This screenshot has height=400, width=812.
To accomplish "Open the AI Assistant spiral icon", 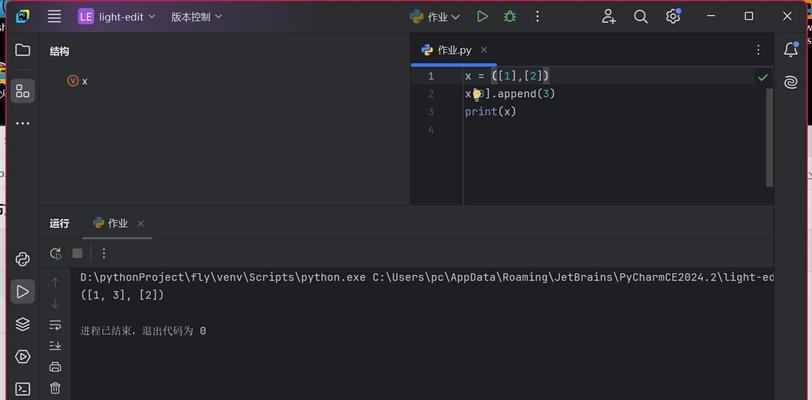I will pyautogui.click(x=791, y=82).
